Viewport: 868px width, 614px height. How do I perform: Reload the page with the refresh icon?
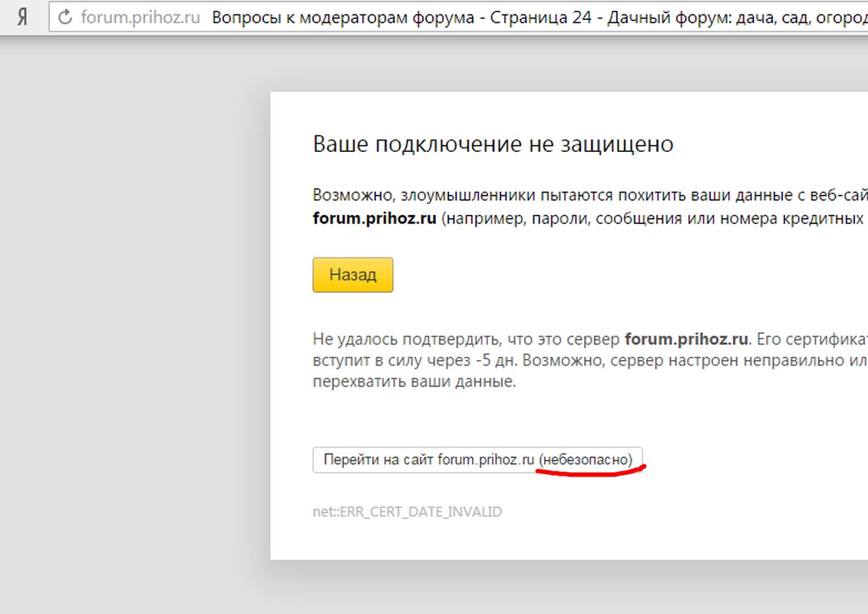coord(65,17)
